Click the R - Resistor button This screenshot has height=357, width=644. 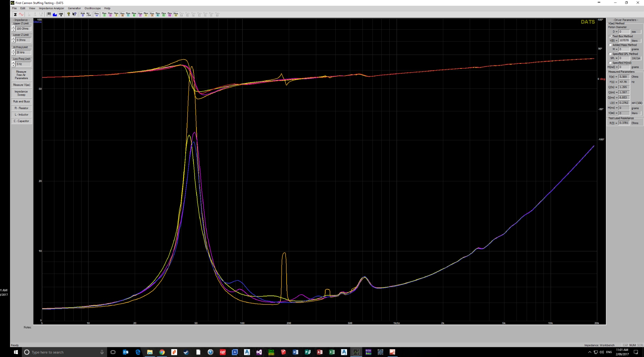pos(21,108)
